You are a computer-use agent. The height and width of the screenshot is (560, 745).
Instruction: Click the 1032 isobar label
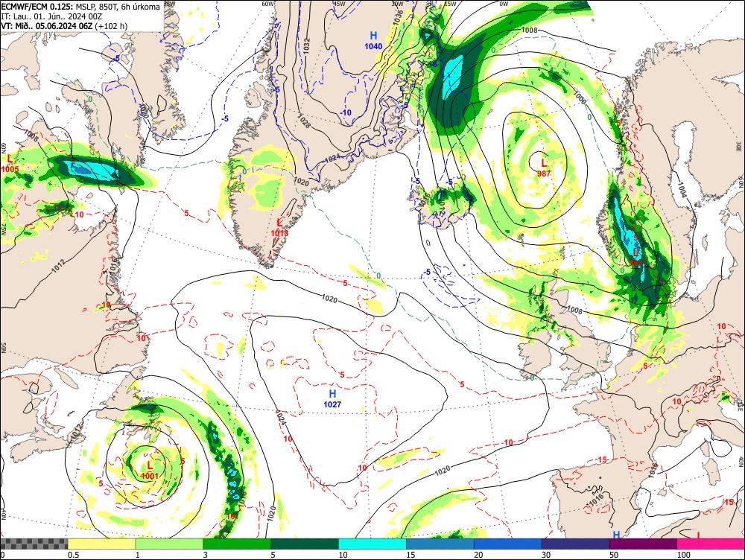[x=306, y=45]
